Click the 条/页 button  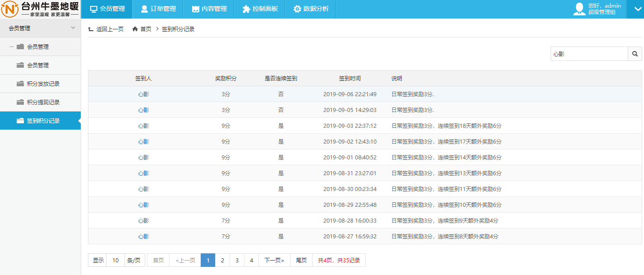click(x=134, y=260)
